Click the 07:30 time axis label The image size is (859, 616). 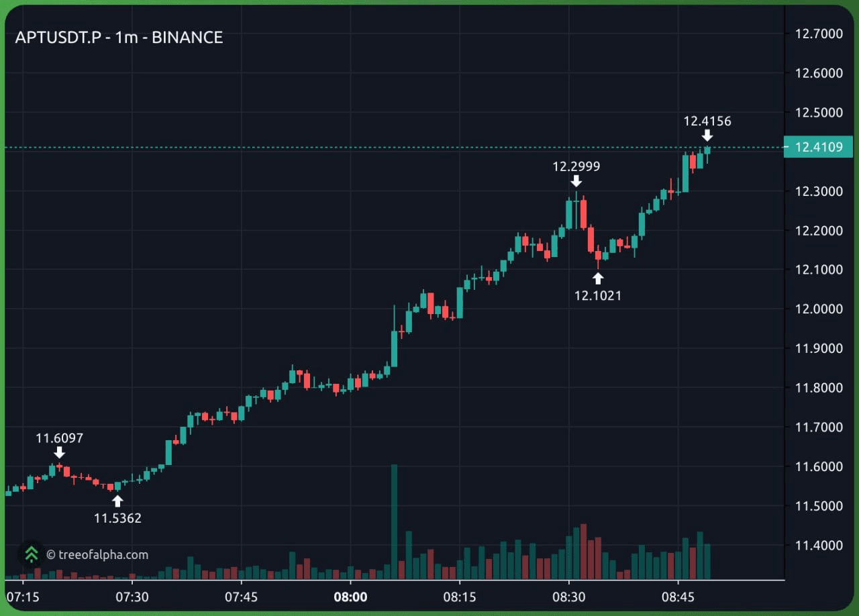point(132,597)
